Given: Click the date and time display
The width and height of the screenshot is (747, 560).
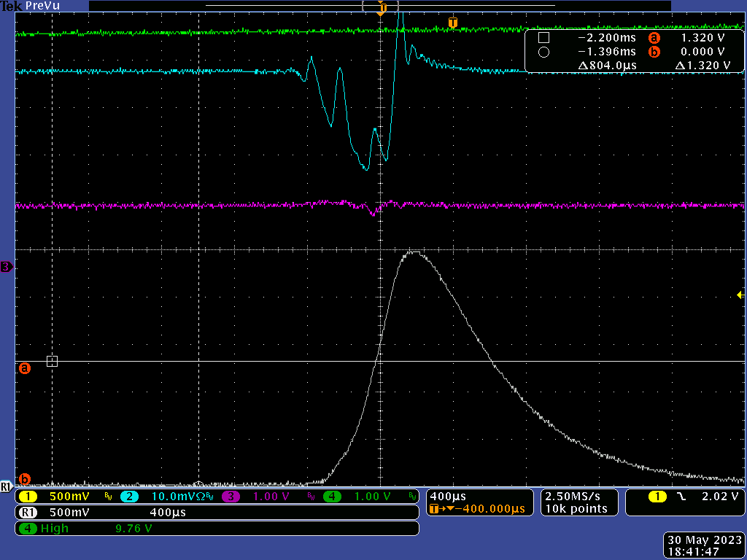Looking at the screenshot, I should [x=705, y=546].
